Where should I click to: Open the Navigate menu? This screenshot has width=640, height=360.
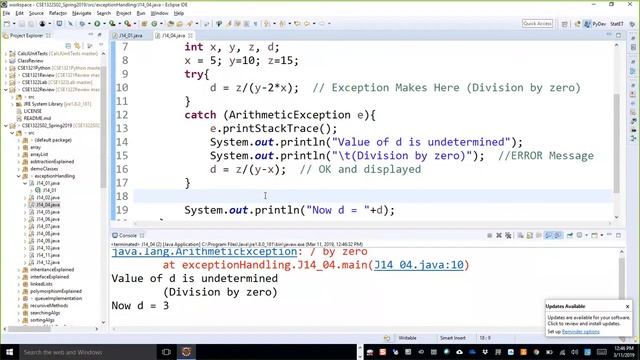point(82,13)
